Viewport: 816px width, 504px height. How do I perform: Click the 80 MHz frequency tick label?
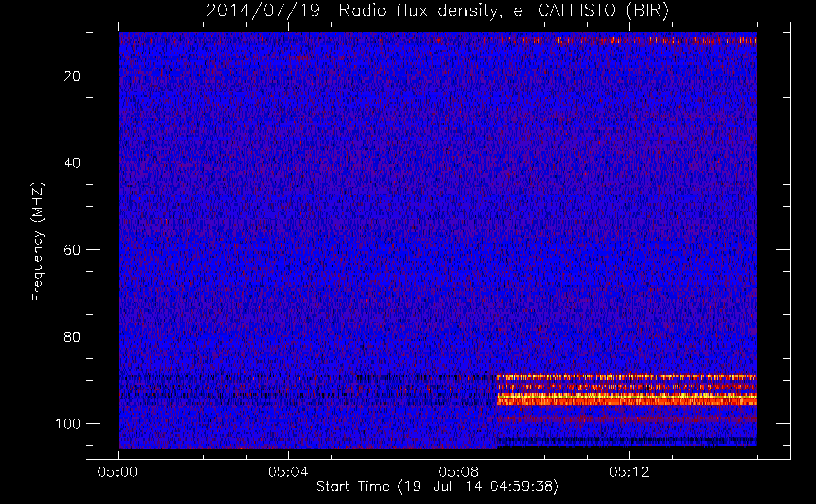tap(73, 337)
